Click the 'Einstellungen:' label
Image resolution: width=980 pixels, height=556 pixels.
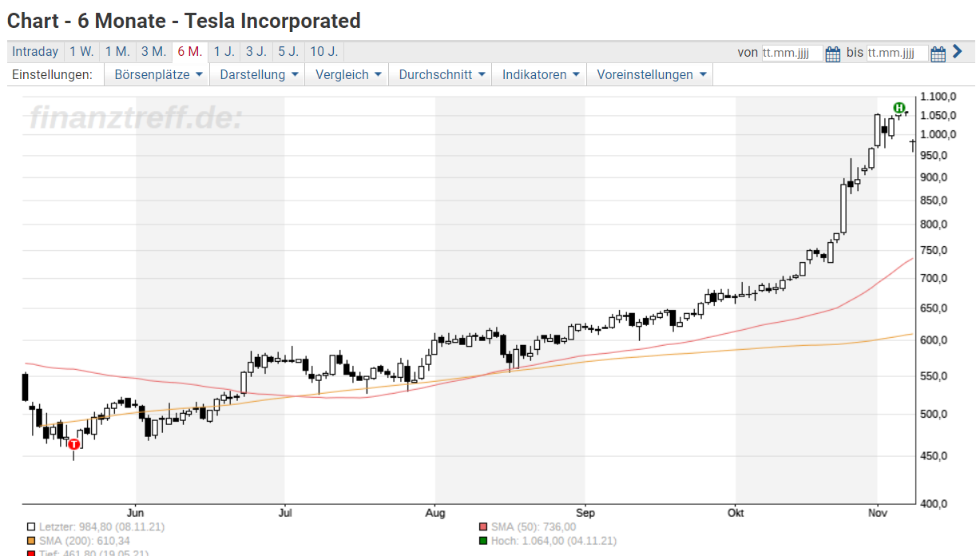pos(53,75)
